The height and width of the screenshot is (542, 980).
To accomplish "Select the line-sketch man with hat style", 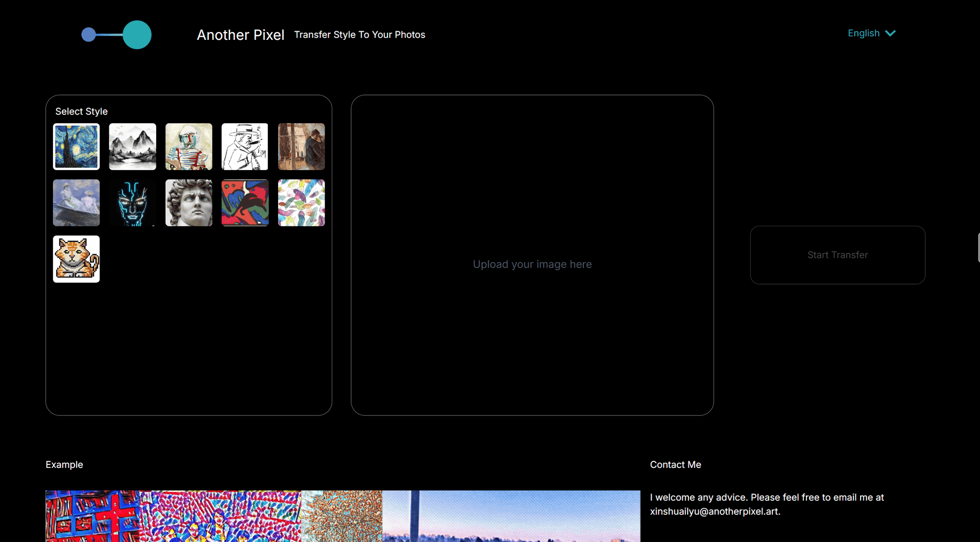I will 245,147.
